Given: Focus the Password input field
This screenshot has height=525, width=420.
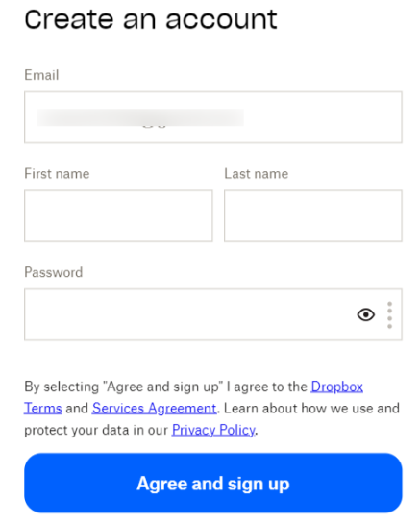Looking at the screenshot, I should coord(213,314).
